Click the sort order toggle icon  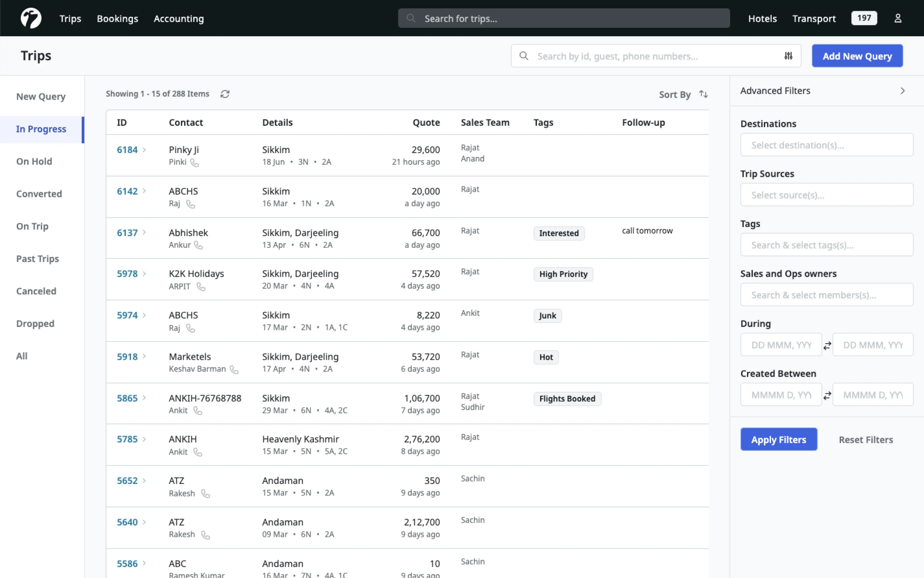click(x=703, y=94)
